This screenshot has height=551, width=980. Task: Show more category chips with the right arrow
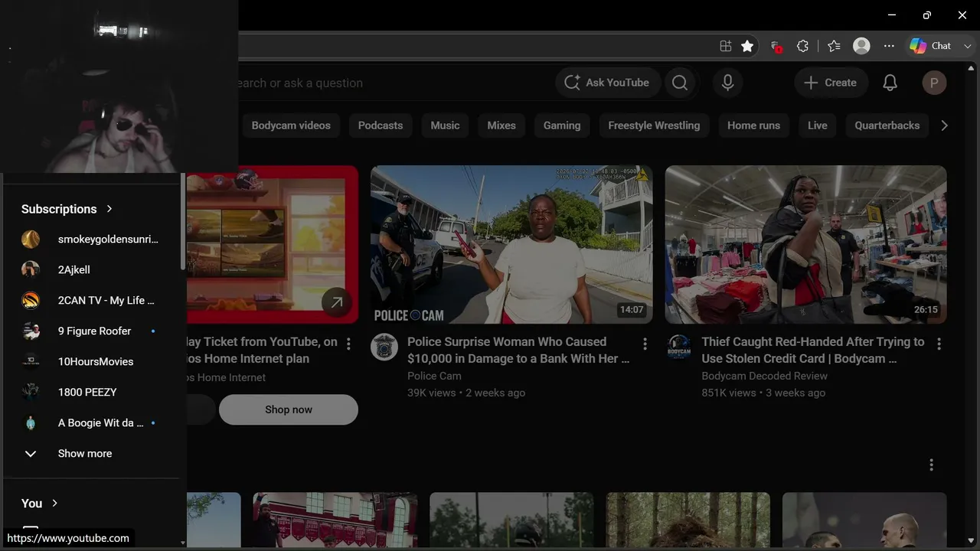[944, 126]
